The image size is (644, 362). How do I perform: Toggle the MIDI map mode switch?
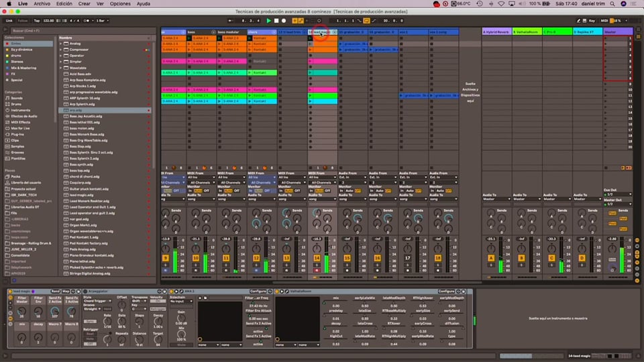604,21
